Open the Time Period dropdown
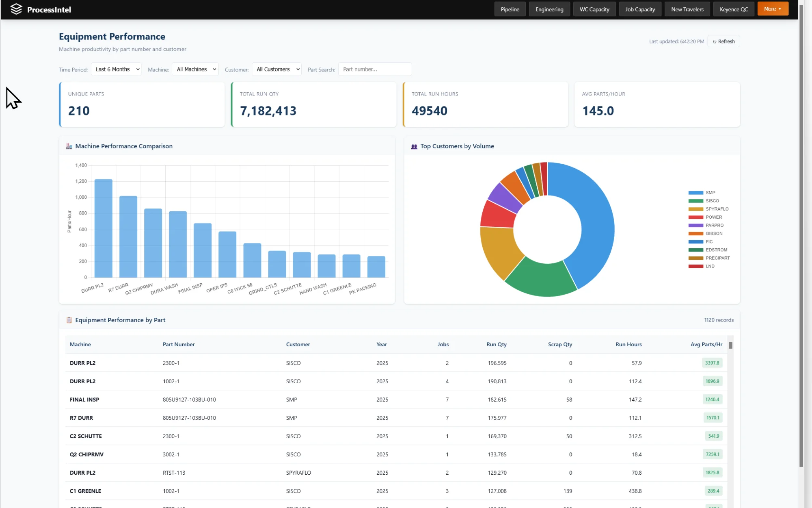812x508 pixels. coord(117,69)
